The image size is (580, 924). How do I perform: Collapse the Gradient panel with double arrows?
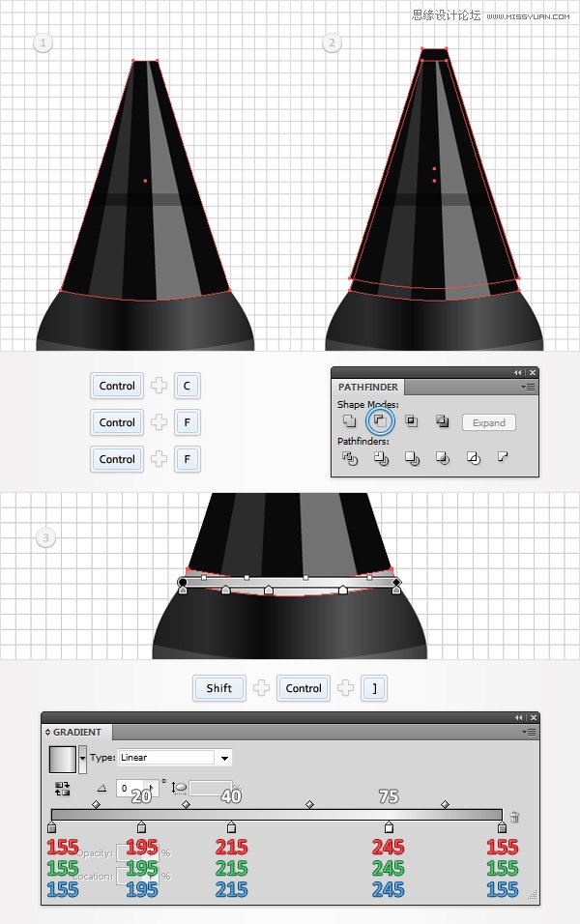click(x=519, y=717)
